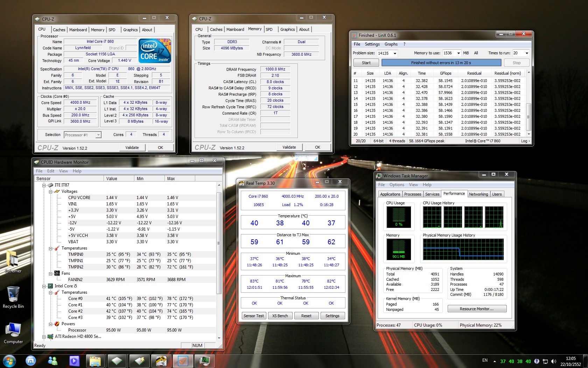Image resolution: width=588 pixels, height=368 pixels.
Task: Click Real Temp thermometer icon in taskbar
Action: click(x=161, y=360)
